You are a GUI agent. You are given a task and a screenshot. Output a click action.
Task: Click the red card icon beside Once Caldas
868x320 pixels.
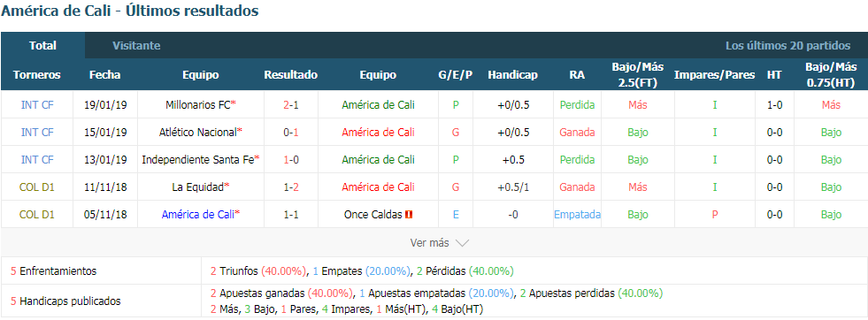[x=409, y=215]
